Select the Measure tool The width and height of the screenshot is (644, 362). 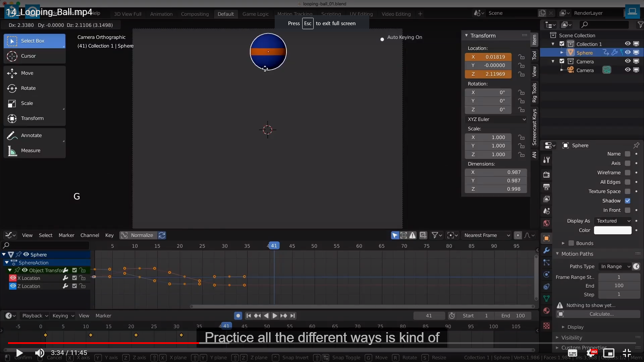(x=31, y=150)
